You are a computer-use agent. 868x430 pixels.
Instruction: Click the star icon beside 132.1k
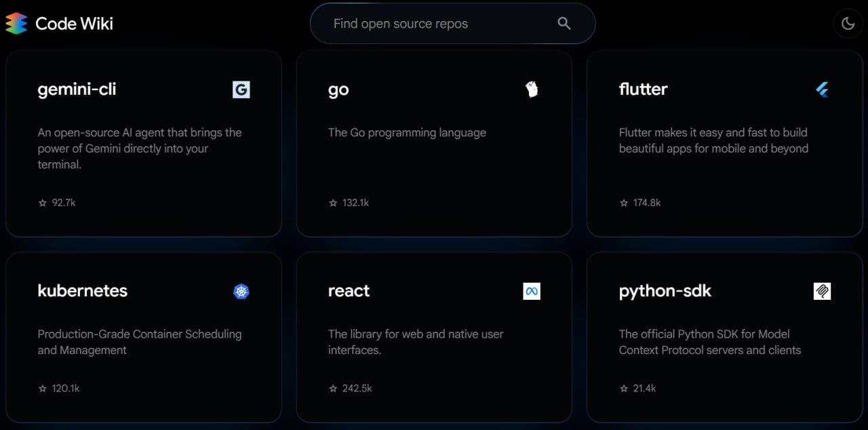point(333,203)
